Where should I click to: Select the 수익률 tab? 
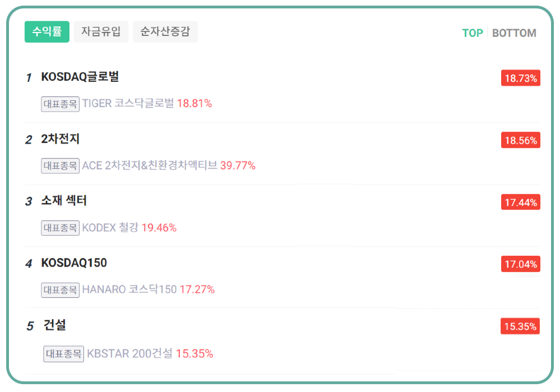click(47, 32)
